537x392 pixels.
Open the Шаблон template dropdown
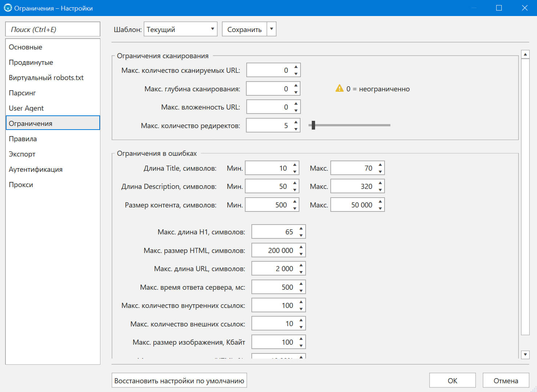pos(180,29)
